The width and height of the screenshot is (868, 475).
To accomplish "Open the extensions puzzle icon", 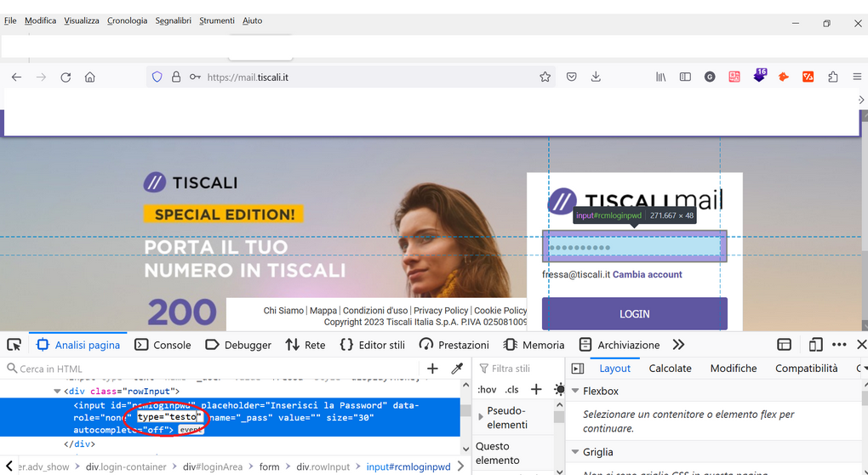I will point(832,77).
